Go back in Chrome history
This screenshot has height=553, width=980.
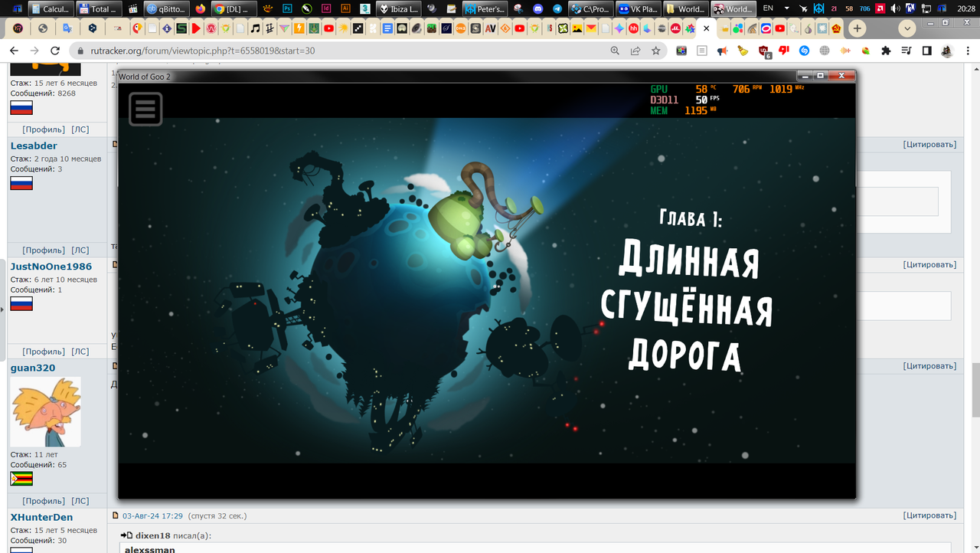point(14,51)
